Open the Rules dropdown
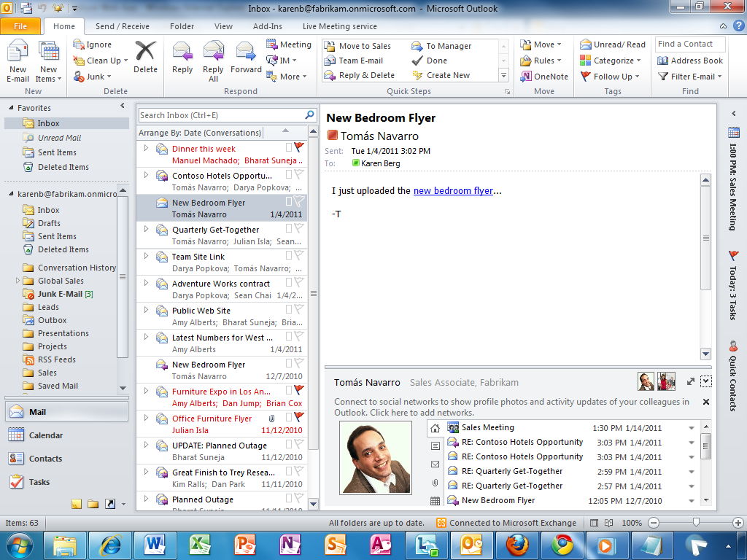Screen dimensions: 747x560 pyautogui.click(x=541, y=61)
